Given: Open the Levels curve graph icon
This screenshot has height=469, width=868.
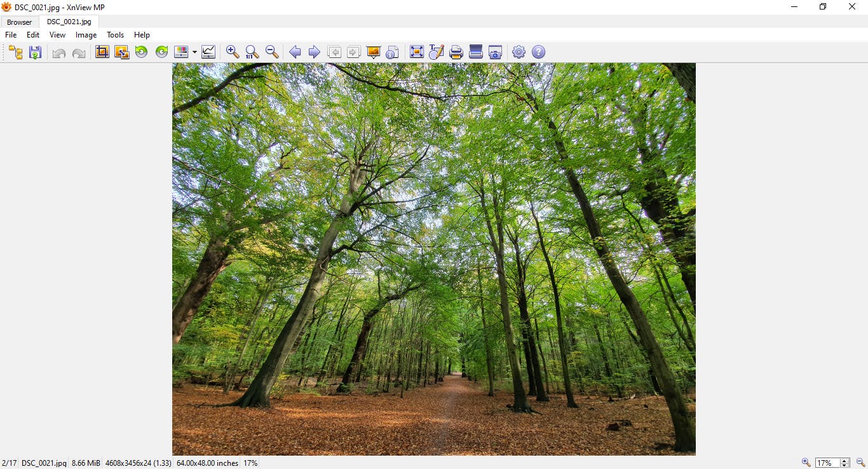Looking at the screenshot, I should click(x=208, y=52).
